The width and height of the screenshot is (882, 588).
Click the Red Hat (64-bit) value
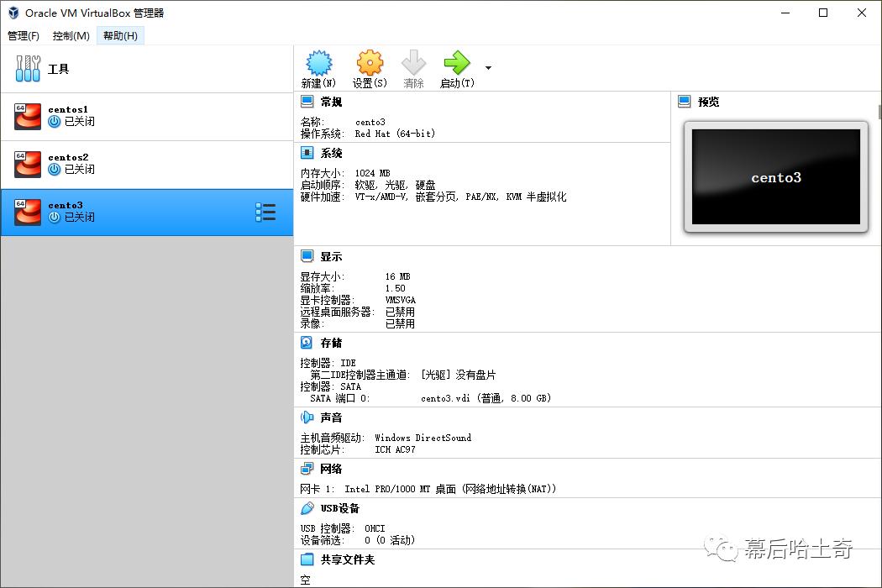[395, 134]
